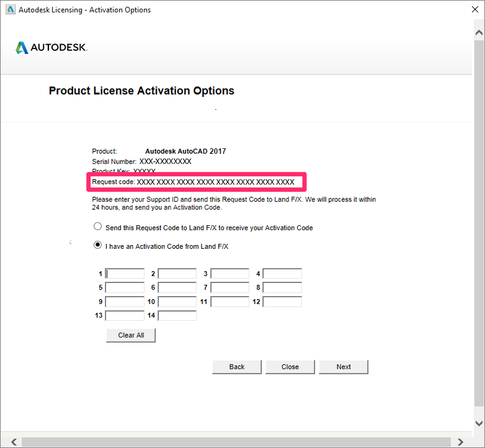Click the Please enter your Support ID instruction text
485x448 pixels.
pyautogui.click(x=234, y=204)
